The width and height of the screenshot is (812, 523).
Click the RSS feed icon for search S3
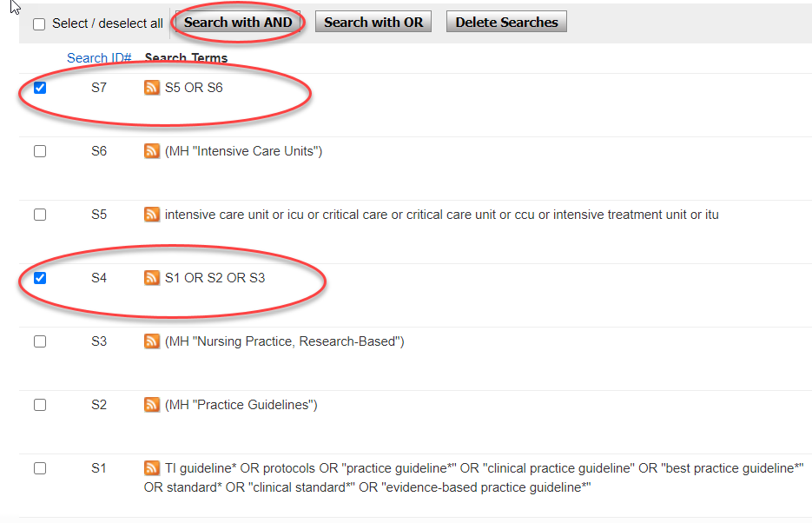tap(152, 341)
